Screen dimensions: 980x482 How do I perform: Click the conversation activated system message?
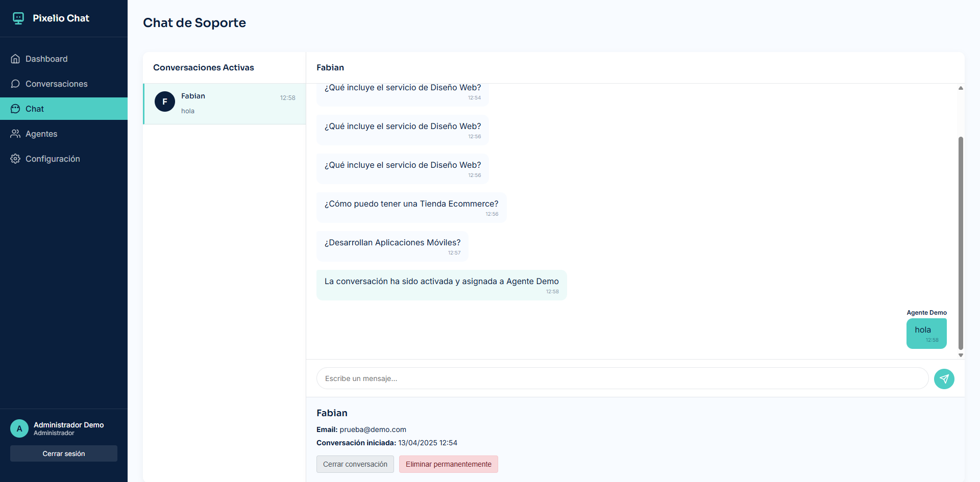pos(442,285)
